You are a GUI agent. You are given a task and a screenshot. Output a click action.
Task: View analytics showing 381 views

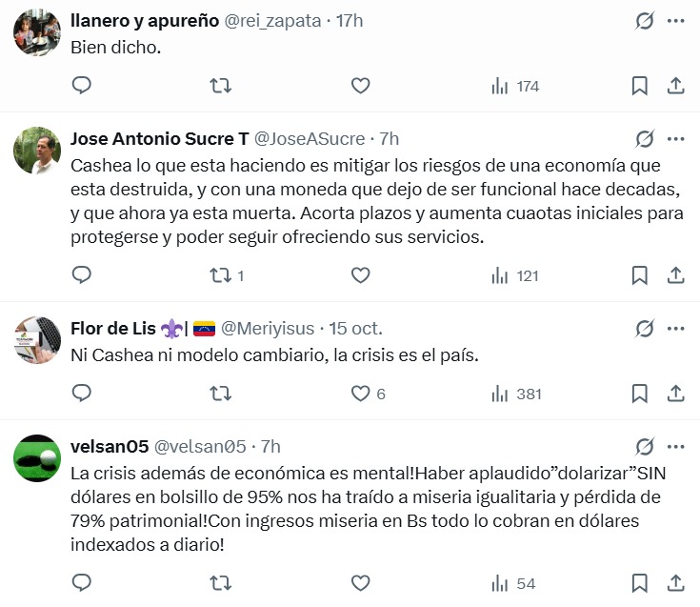point(514,393)
